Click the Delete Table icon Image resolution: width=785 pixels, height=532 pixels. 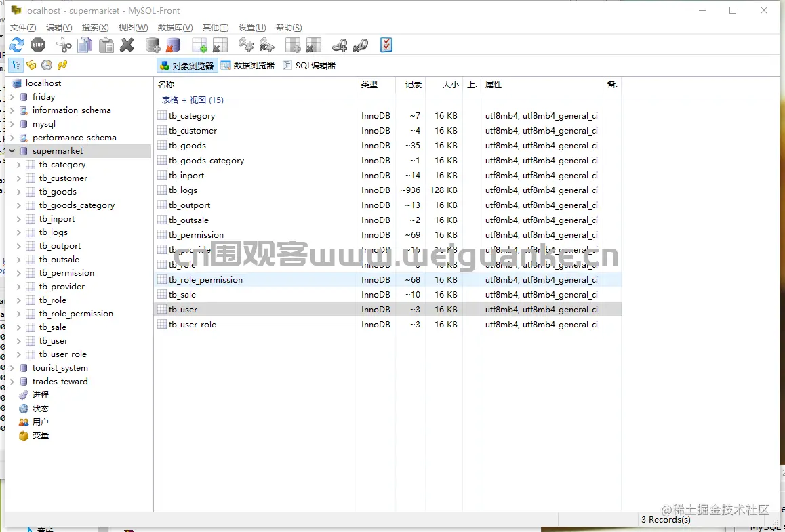(x=220, y=45)
